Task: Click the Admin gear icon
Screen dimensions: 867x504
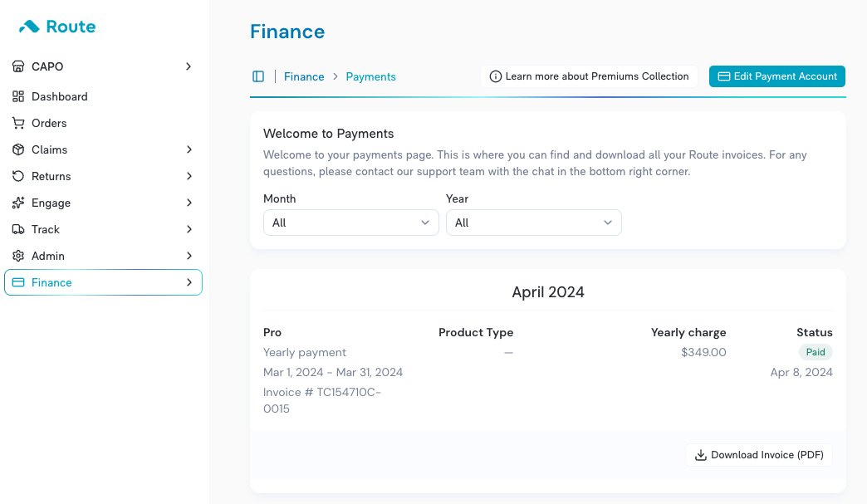Action: pos(18,256)
